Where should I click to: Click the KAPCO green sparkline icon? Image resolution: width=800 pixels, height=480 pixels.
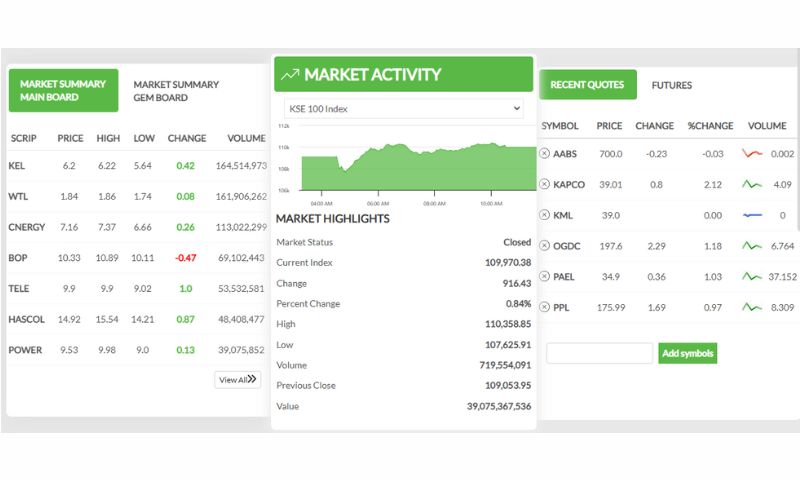[752, 184]
